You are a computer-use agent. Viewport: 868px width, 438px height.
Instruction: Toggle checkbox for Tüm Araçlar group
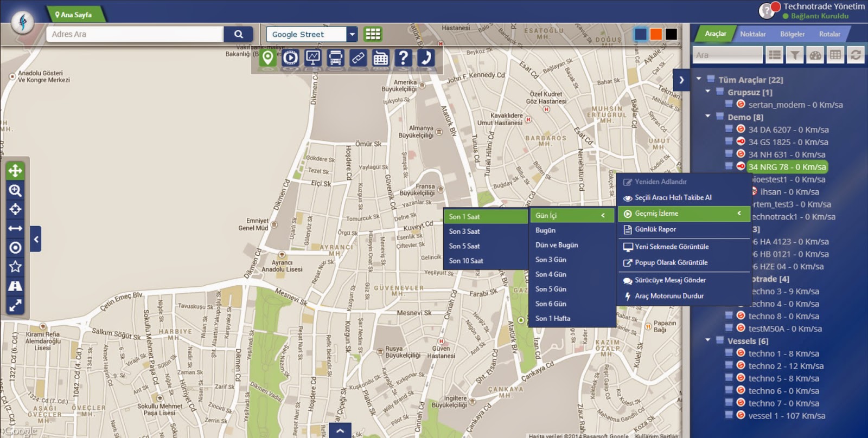point(710,79)
